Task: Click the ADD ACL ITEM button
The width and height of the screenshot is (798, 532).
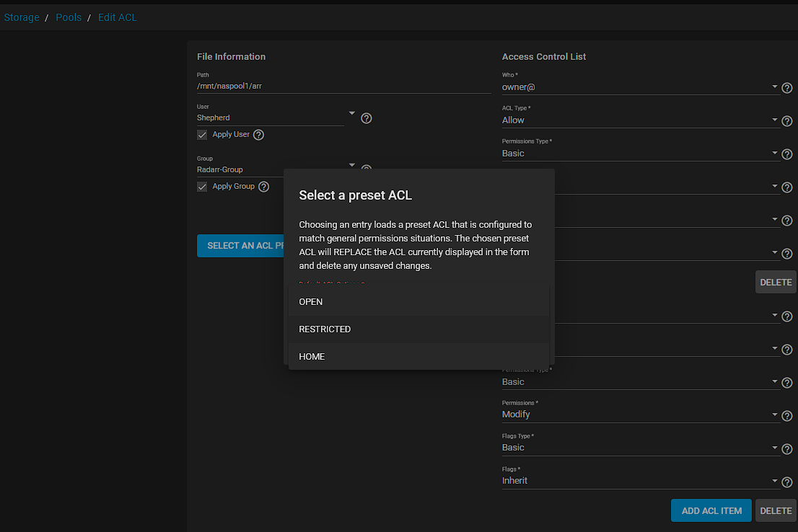Action: click(711, 510)
